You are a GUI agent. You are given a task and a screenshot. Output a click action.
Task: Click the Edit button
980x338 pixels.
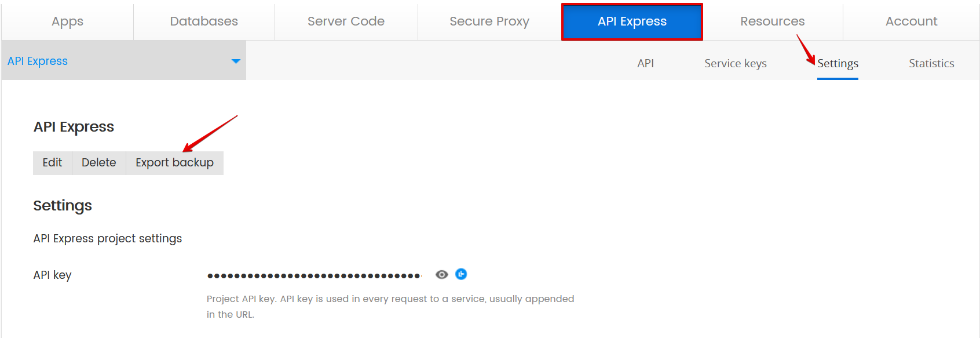(x=52, y=163)
